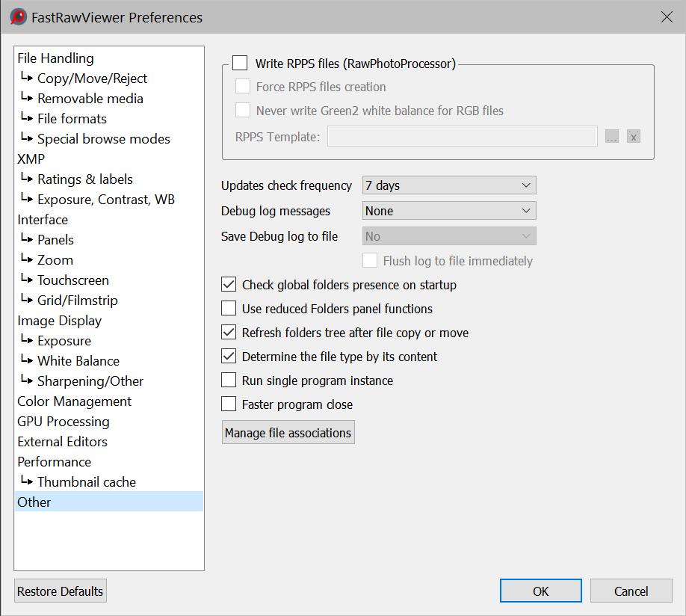
Task: Confirm preferences with OK button
Action: pyautogui.click(x=541, y=591)
